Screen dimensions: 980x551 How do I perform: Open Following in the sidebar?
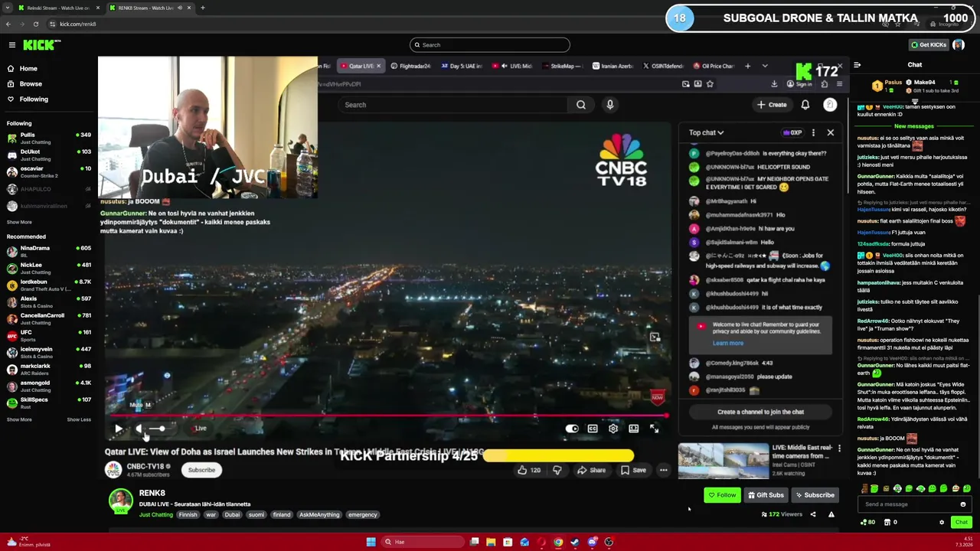(34, 99)
